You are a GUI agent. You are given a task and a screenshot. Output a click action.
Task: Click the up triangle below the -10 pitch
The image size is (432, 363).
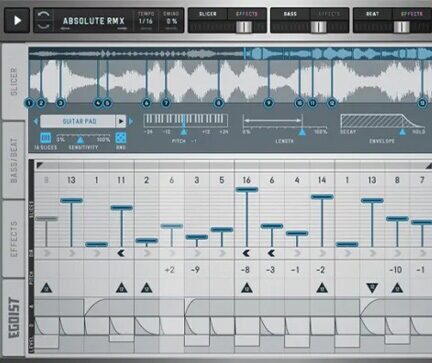[397, 288]
